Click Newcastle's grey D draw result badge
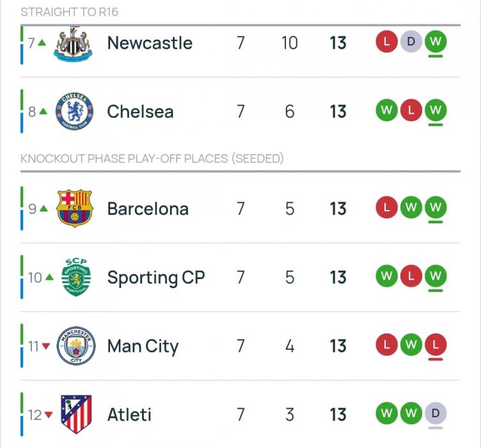This screenshot has height=448, width=481. [x=411, y=43]
